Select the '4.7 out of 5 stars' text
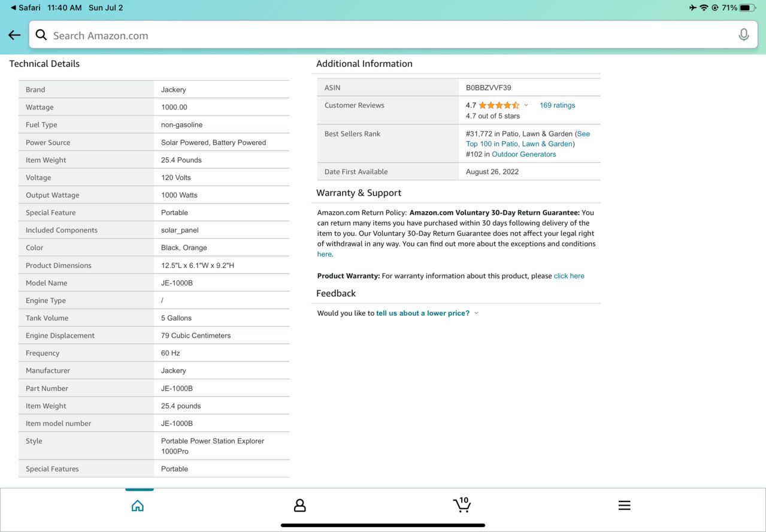 click(x=493, y=116)
